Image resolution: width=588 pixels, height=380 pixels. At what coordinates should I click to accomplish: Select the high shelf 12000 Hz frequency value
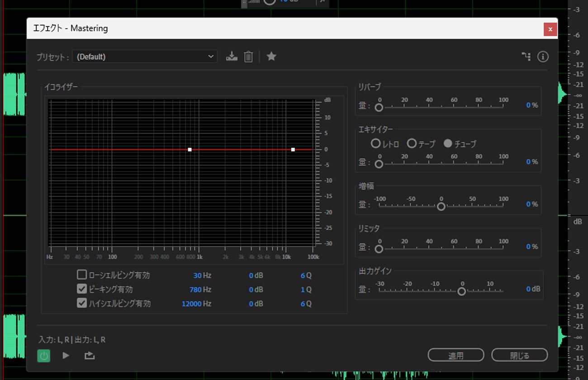191,304
